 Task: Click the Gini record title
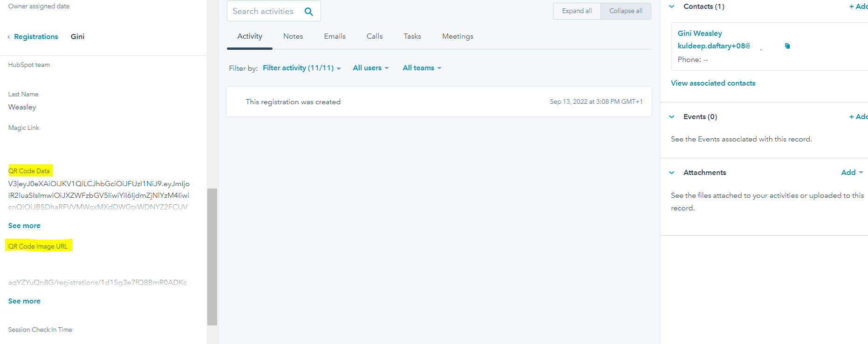77,36
